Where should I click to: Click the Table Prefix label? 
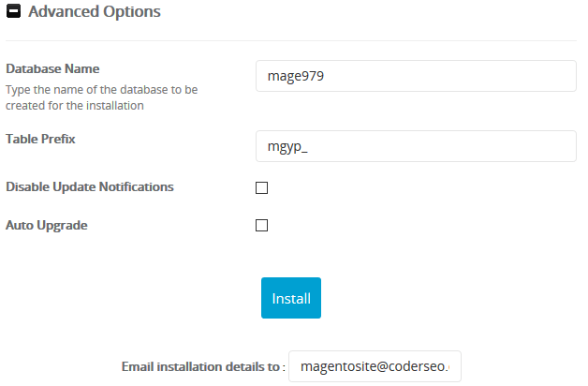pos(40,139)
